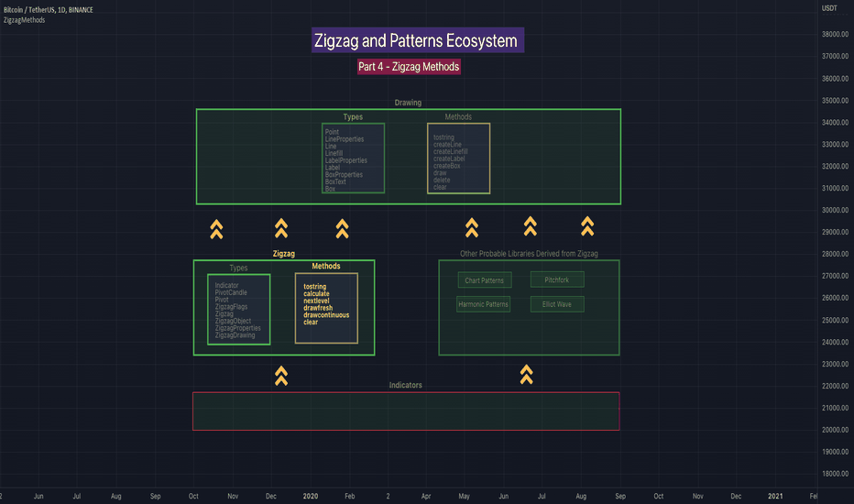
Task: Click the May label on the time axis
Action: [x=464, y=497]
